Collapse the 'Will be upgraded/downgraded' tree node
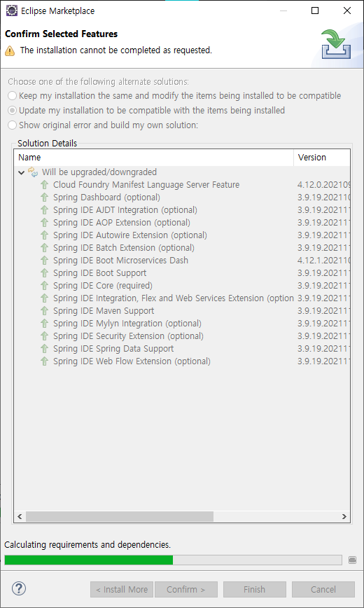The height and width of the screenshot is (608, 364). [21, 172]
